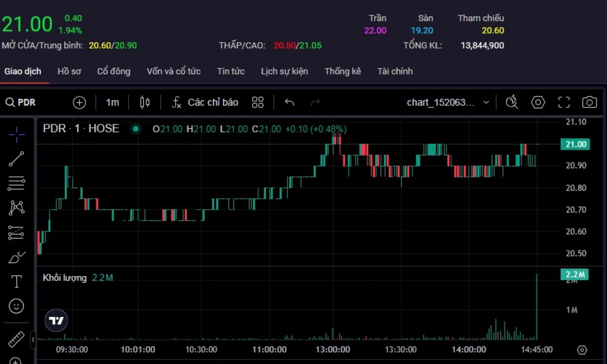This screenshot has height=364, width=607.
Task: Open the Tài chính tab
Action: (x=395, y=72)
